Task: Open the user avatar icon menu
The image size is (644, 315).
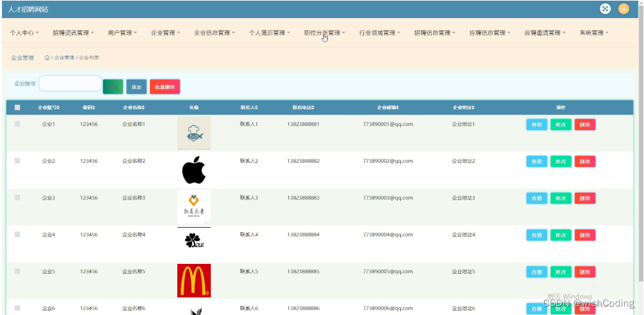Action: pos(623,8)
